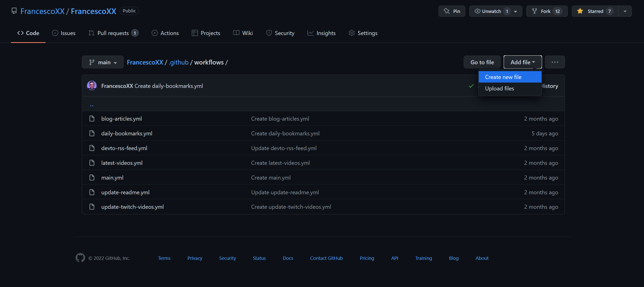Select Upload files menu item
This screenshot has width=644, height=287.
pos(510,88)
